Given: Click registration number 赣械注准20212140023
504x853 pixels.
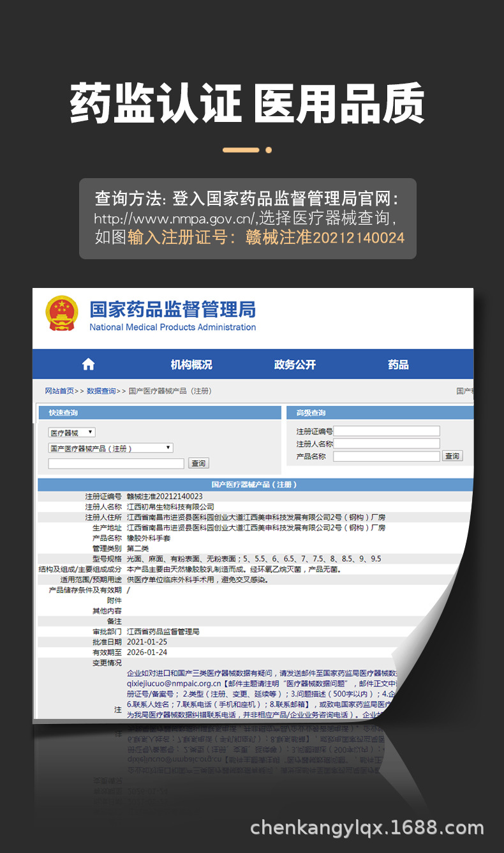Looking at the screenshot, I should pos(165,497).
